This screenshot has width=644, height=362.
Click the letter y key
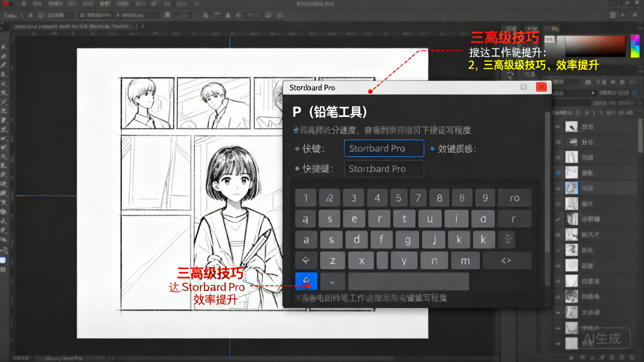404,260
